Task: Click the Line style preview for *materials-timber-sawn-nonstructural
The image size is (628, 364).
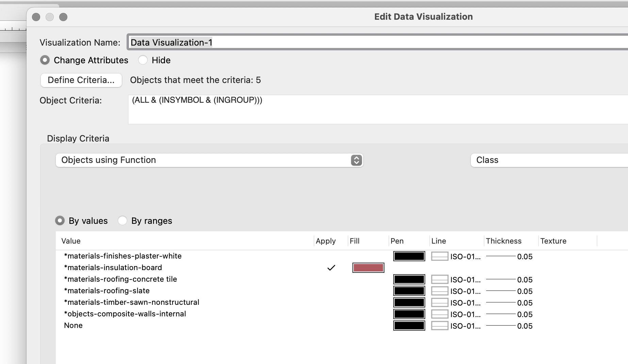Action: click(439, 302)
